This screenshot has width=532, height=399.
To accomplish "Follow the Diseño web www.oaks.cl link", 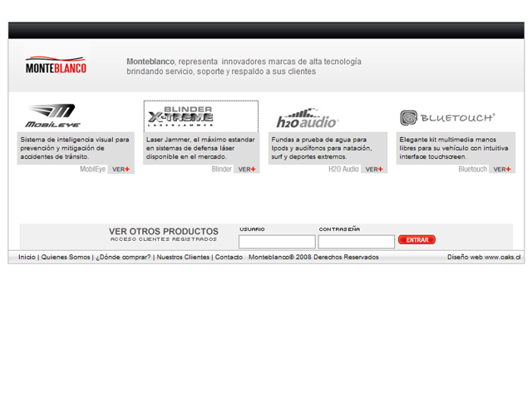I will coord(484,258).
